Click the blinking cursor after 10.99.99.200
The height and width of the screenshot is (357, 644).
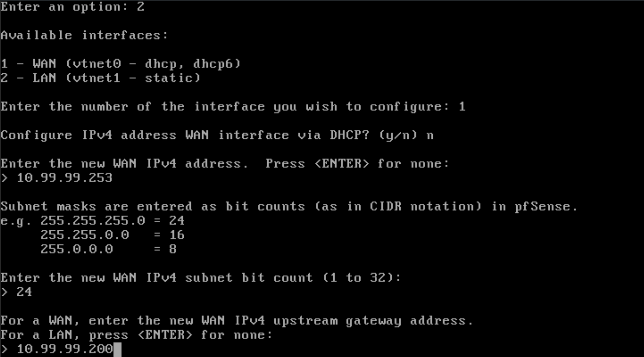click(x=117, y=349)
